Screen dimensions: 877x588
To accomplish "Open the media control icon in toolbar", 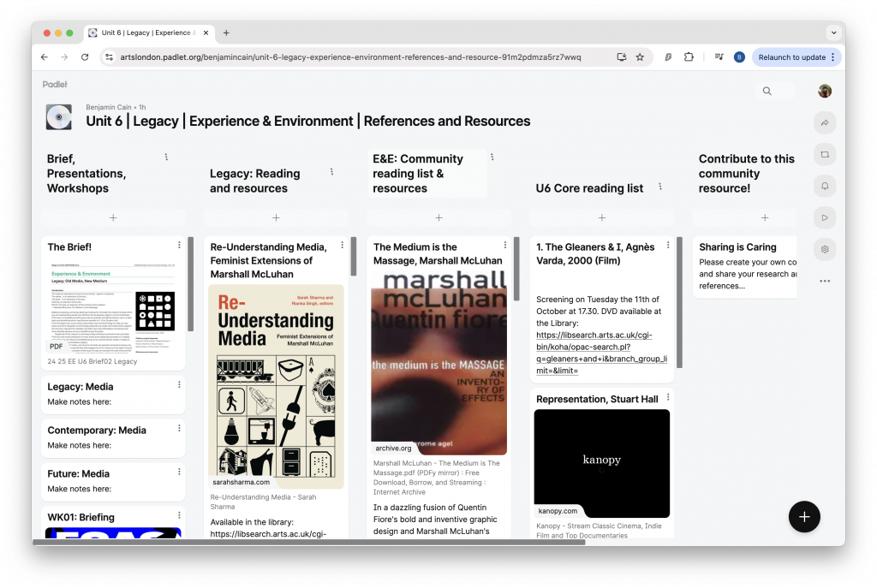I will pyautogui.click(x=719, y=57).
